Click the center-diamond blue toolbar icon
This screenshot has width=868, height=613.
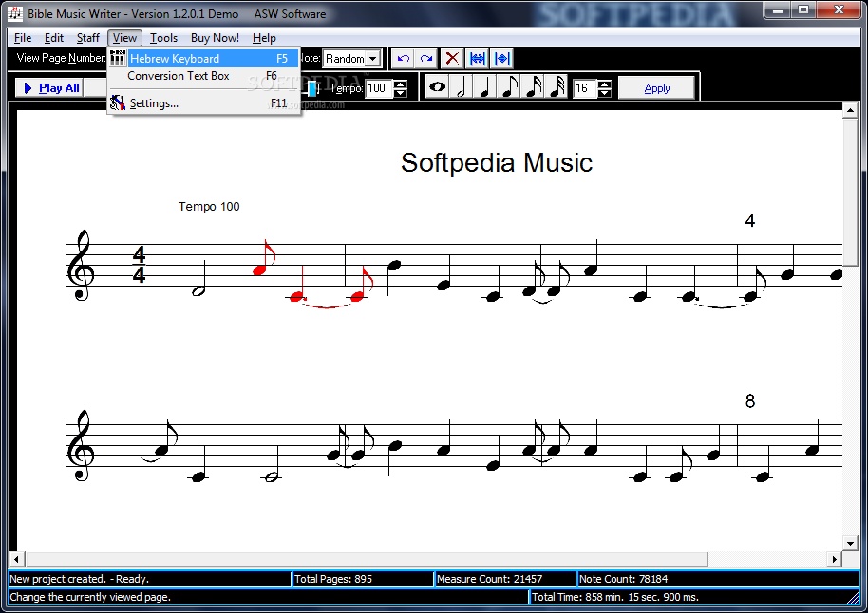point(501,58)
